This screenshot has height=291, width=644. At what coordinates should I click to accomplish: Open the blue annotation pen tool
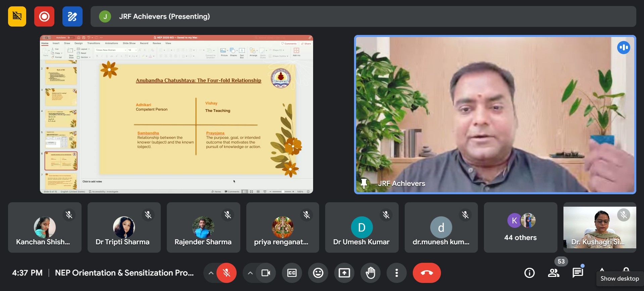point(72,16)
